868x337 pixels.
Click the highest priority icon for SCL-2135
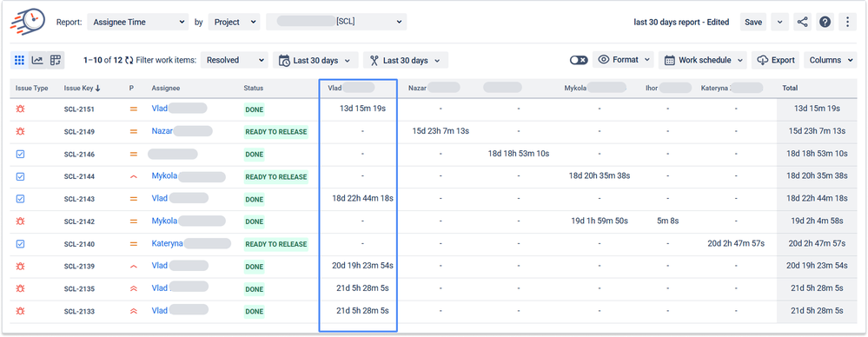click(133, 288)
